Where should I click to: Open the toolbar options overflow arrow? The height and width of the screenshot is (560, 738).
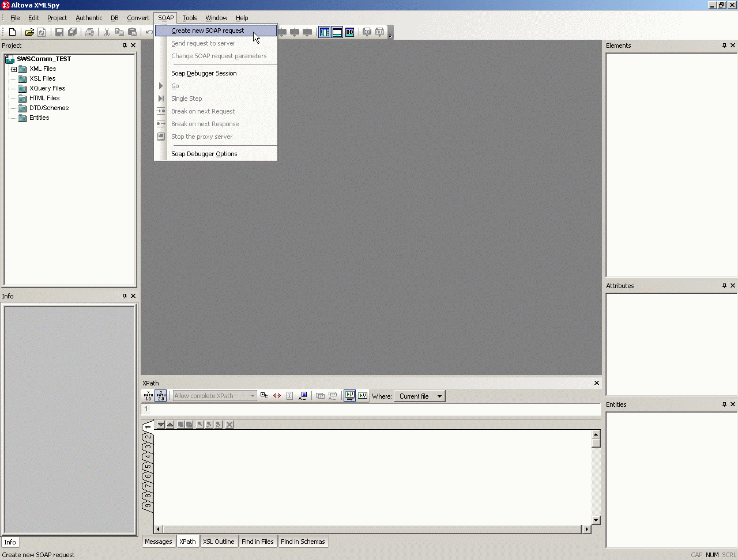(x=390, y=32)
